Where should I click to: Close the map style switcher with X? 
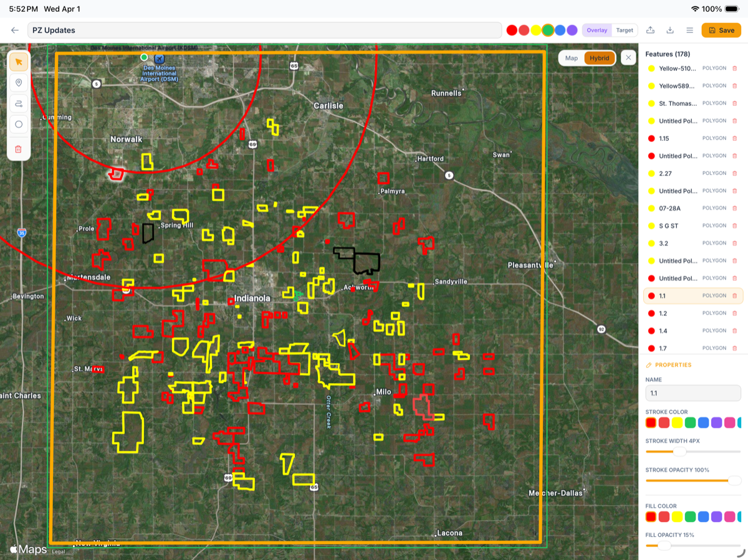coord(628,58)
